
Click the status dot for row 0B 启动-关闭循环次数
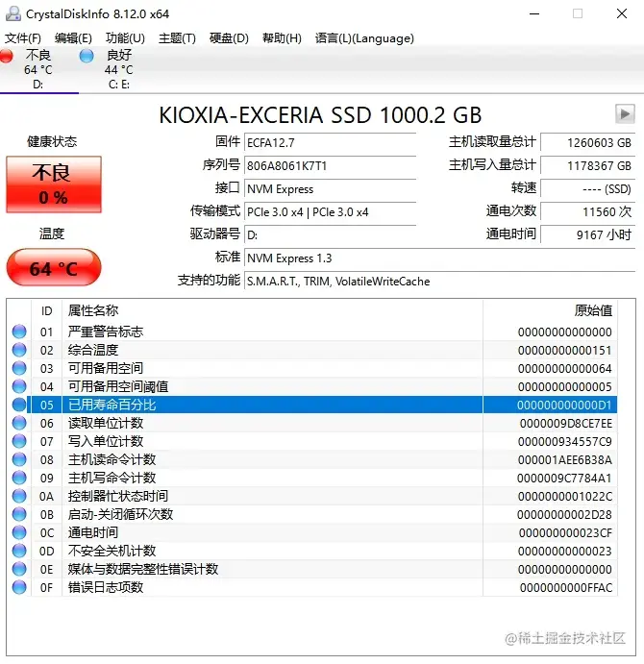point(19,514)
